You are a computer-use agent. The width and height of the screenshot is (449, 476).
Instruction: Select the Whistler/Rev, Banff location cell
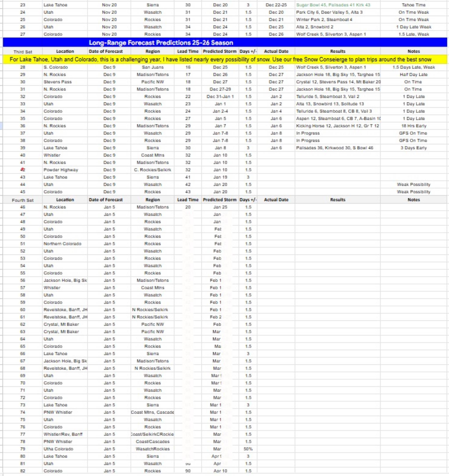tap(63, 434)
